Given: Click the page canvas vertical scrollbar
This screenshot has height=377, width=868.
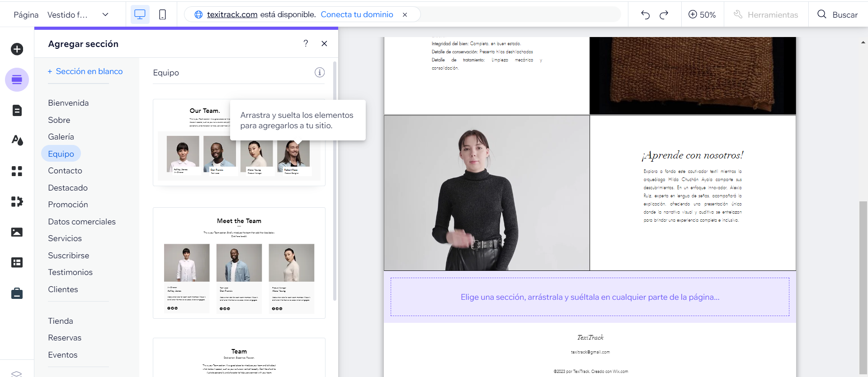Looking at the screenshot, I should click(863, 288).
